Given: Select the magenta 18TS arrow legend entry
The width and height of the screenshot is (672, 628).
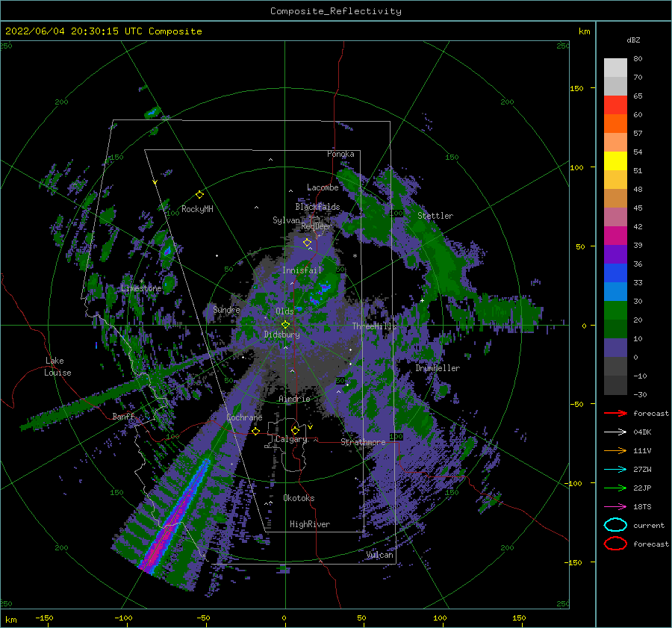Looking at the screenshot, I should [x=615, y=507].
